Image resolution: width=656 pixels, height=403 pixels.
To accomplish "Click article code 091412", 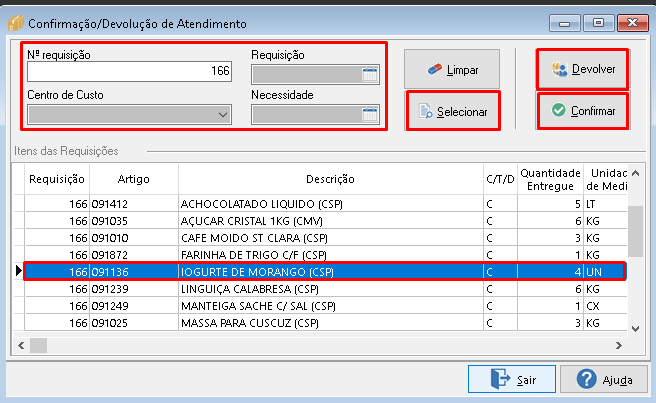I will 110,204.
